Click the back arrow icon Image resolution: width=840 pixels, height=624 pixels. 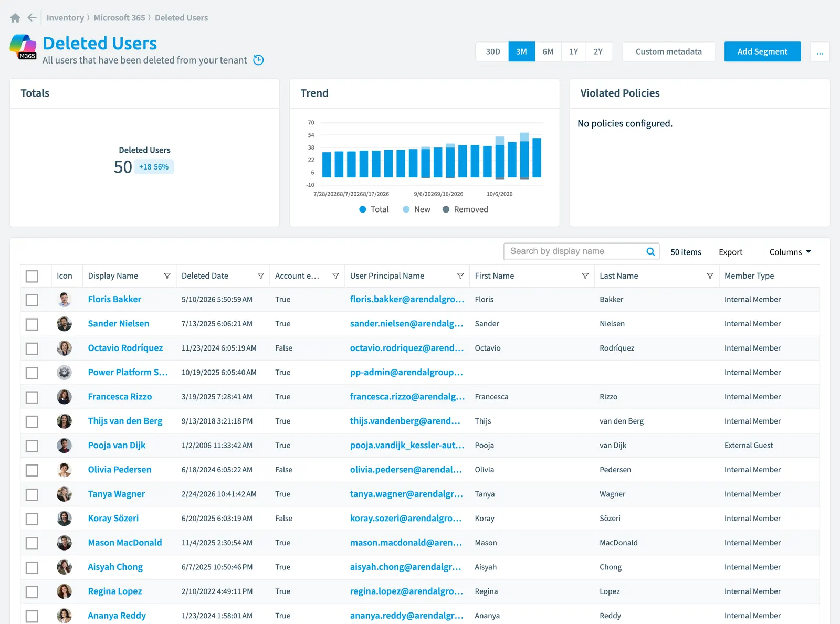point(32,18)
